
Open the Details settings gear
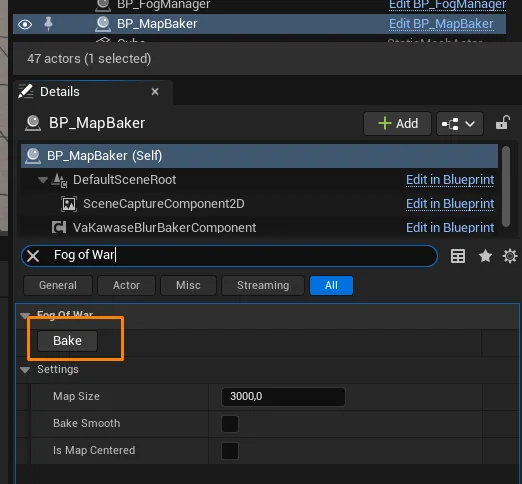coord(510,256)
